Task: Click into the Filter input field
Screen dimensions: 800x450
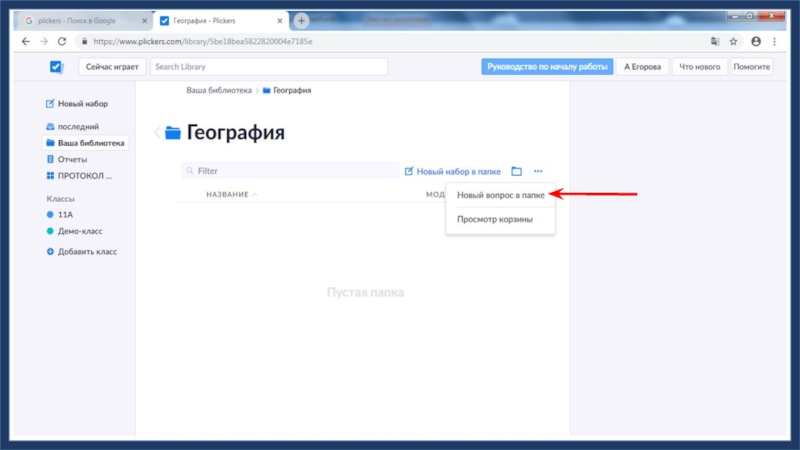Action: tap(290, 171)
